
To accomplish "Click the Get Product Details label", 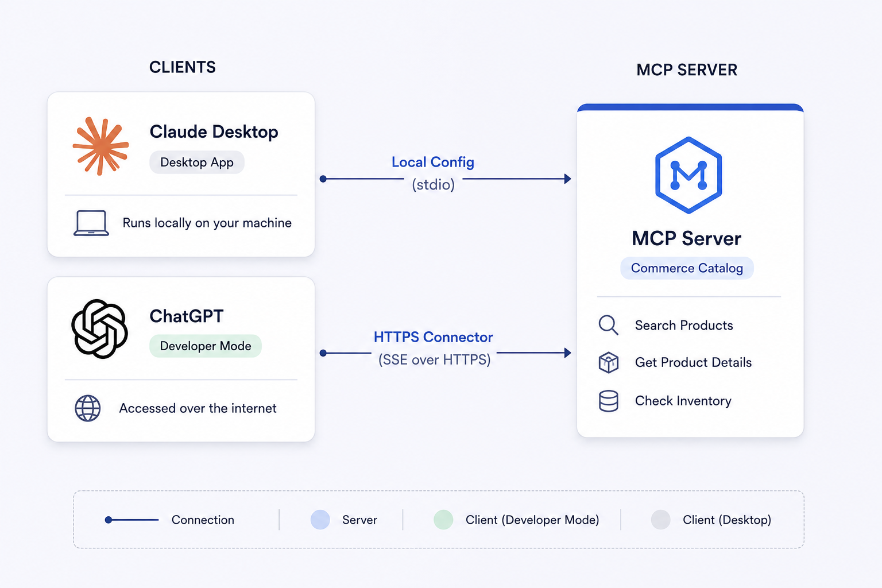I will pos(694,362).
